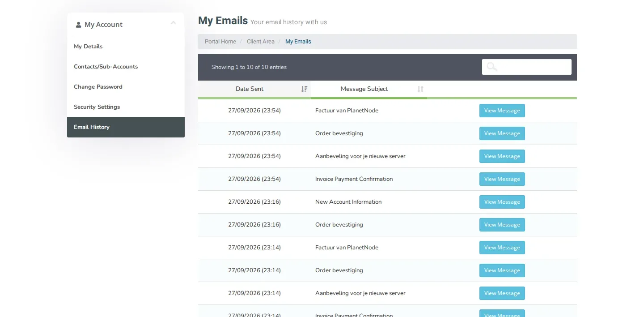View Order bevestiging message sent 23:54

click(502, 133)
